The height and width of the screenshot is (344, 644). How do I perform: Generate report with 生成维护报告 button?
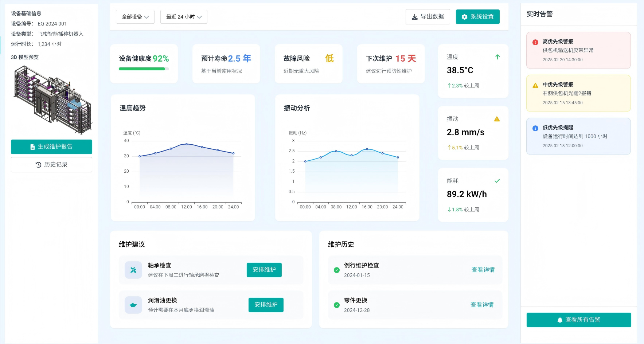pyautogui.click(x=51, y=147)
